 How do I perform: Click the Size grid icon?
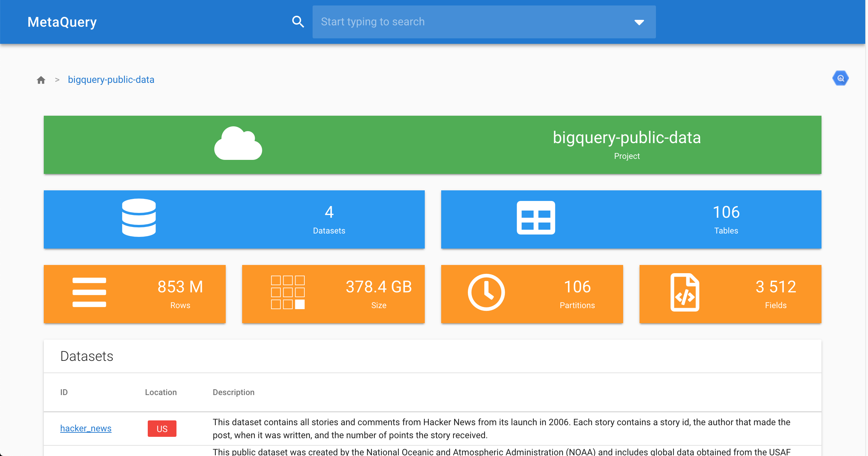pos(288,293)
